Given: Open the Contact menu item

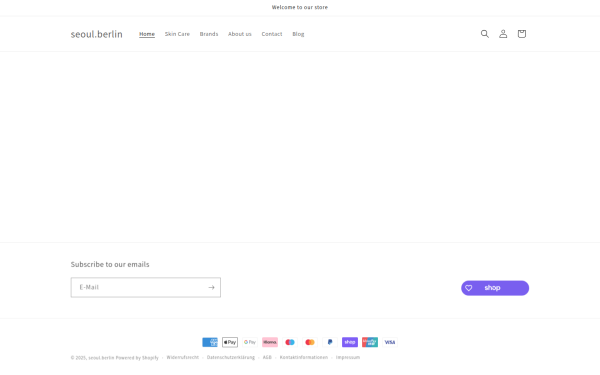Looking at the screenshot, I should point(272,34).
